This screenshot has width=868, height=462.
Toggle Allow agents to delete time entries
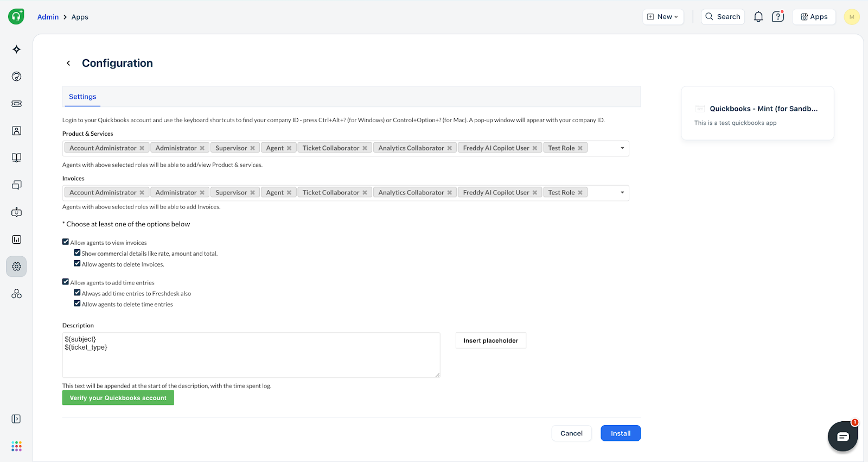click(x=77, y=304)
